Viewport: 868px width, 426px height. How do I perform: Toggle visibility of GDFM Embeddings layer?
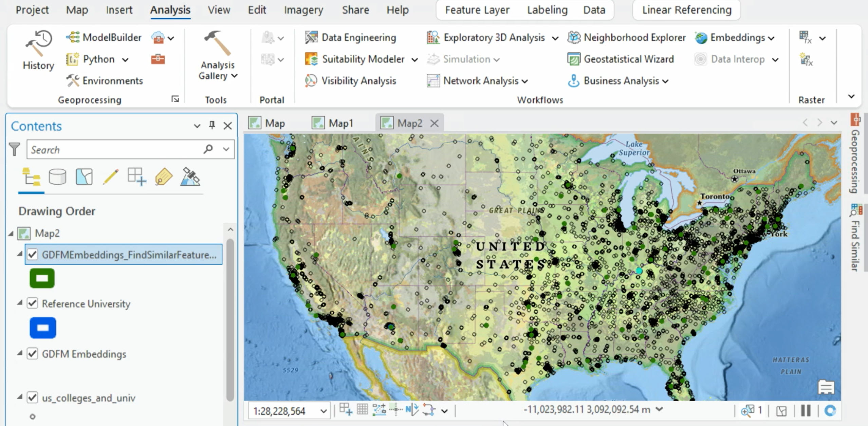[x=33, y=354]
